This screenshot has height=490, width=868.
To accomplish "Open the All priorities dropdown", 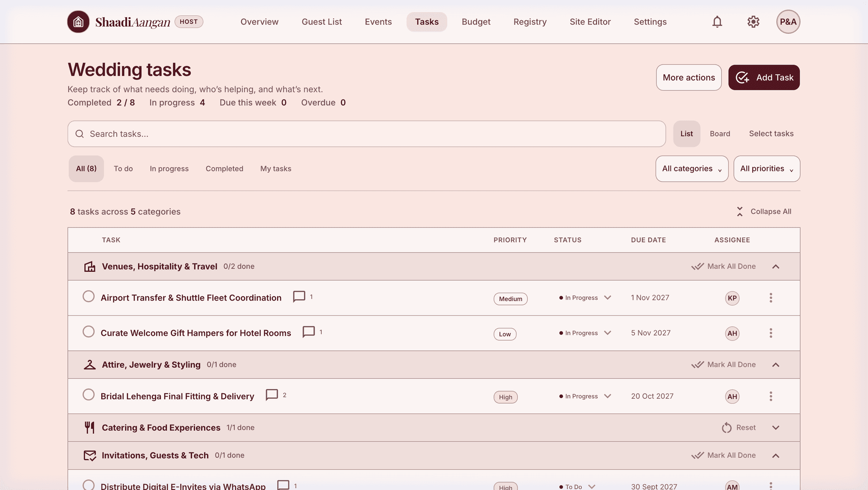I will [x=767, y=169].
